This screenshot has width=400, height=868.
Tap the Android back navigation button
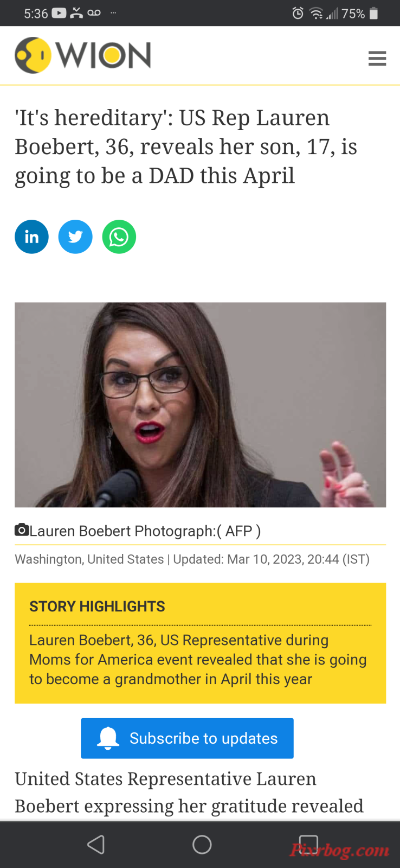96,844
